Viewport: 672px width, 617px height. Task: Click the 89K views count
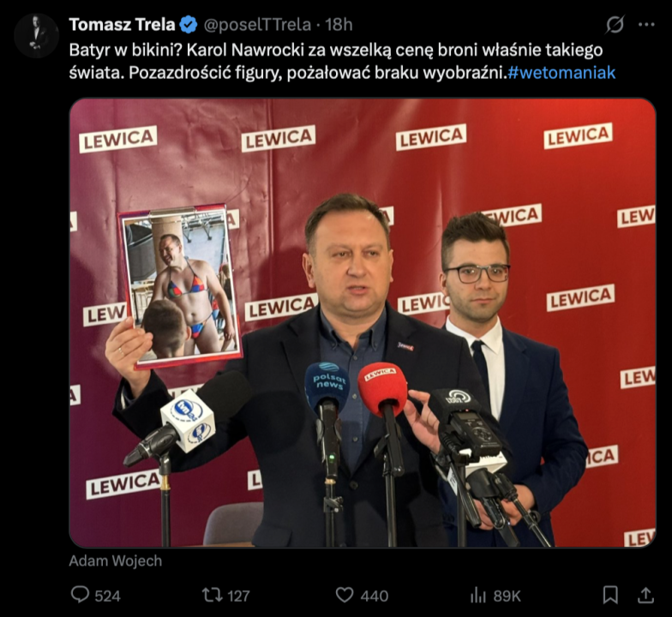click(507, 596)
